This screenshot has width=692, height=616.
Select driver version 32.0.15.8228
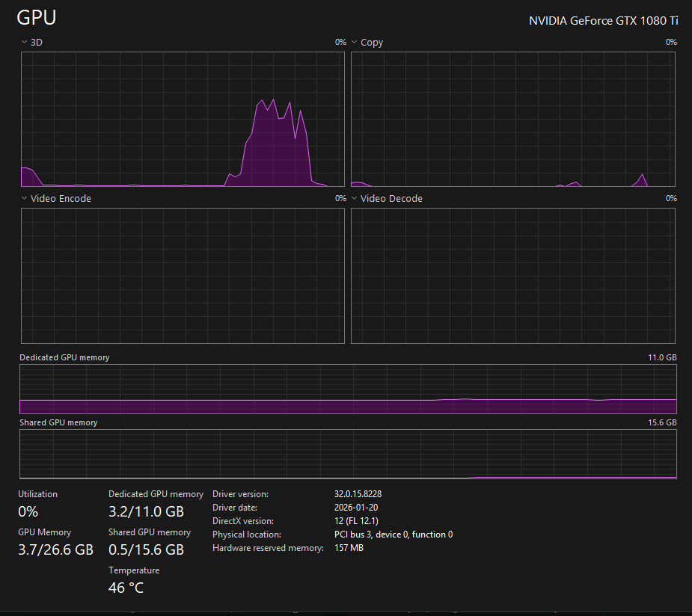[x=358, y=494]
